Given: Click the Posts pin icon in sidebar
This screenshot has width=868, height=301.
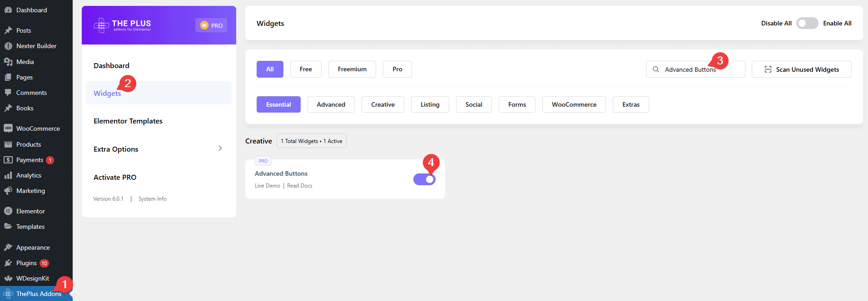Looking at the screenshot, I should (x=8, y=30).
